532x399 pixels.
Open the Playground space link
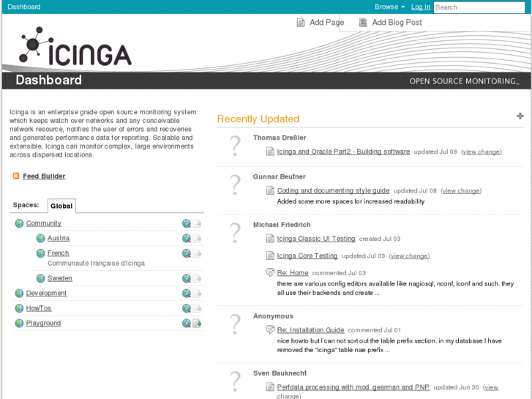click(x=43, y=323)
